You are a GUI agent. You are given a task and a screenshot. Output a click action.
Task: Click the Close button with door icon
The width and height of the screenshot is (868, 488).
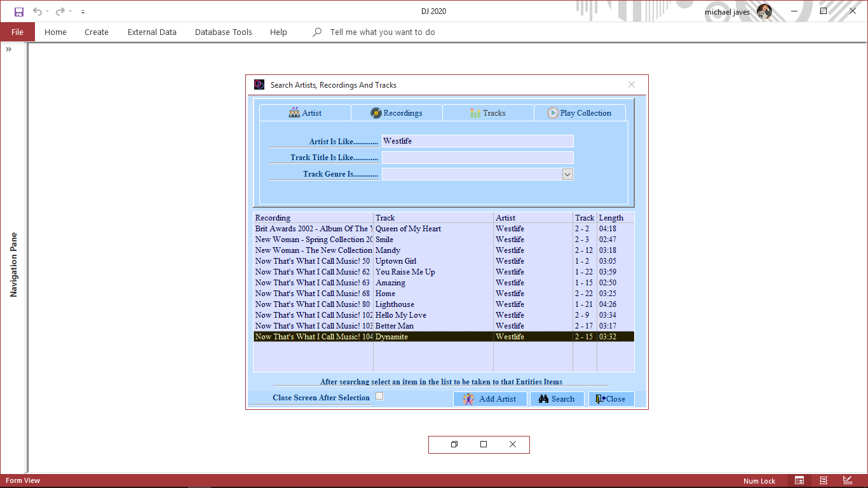tap(611, 399)
